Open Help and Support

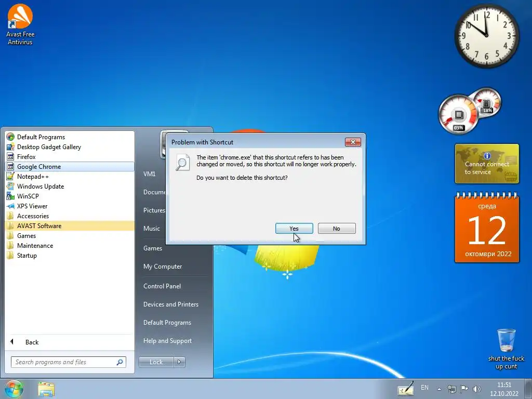click(x=167, y=341)
